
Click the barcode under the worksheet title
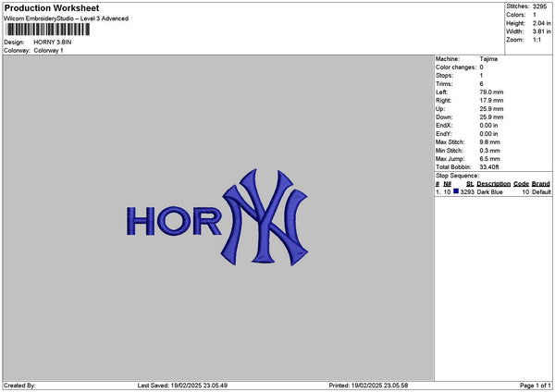pyautogui.click(x=48, y=30)
